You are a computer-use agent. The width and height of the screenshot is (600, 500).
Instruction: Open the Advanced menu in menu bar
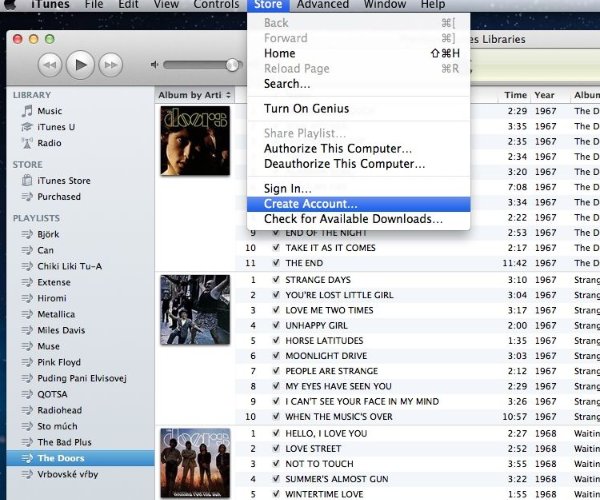pos(322,6)
